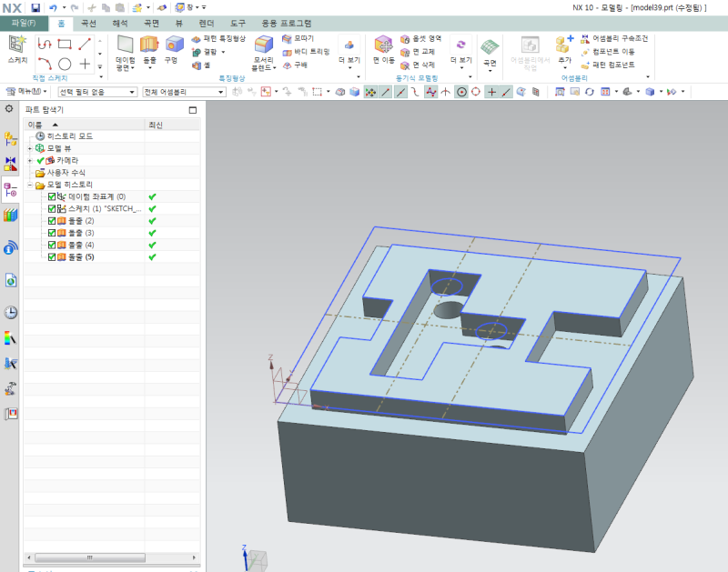Collapse the Model History (모델 히스토리) node
This screenshot has height=572, width=728.
pos(30,185)
